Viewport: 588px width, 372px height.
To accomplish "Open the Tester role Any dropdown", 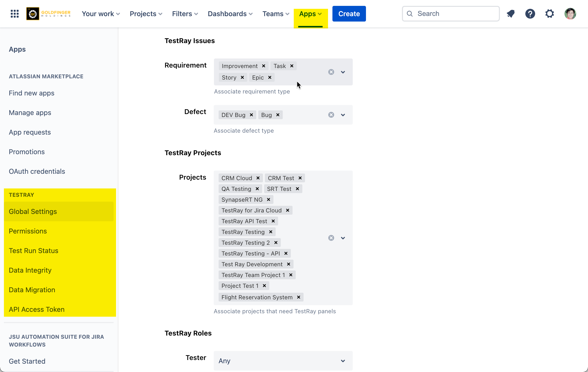I will (283, 361).
